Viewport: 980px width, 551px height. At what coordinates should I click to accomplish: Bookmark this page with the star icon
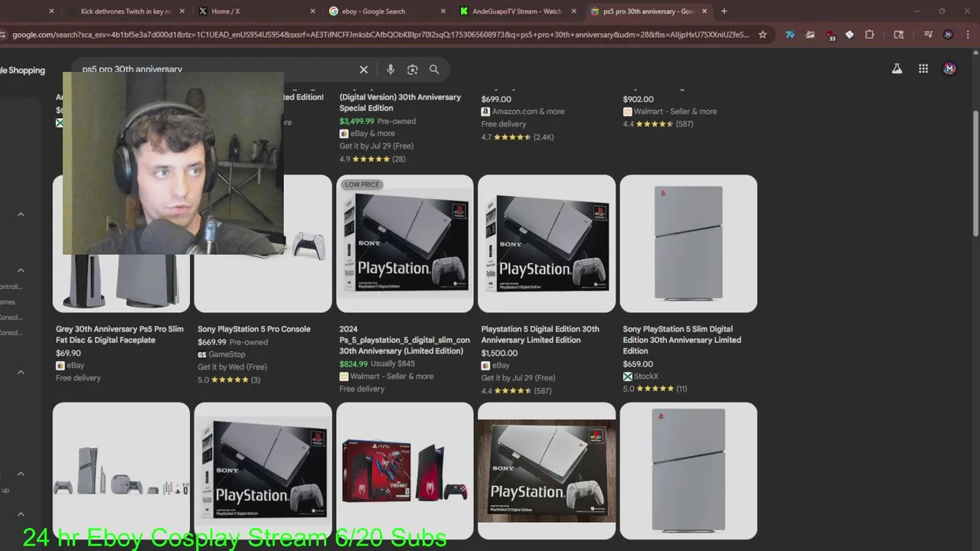tap(763, 34)
